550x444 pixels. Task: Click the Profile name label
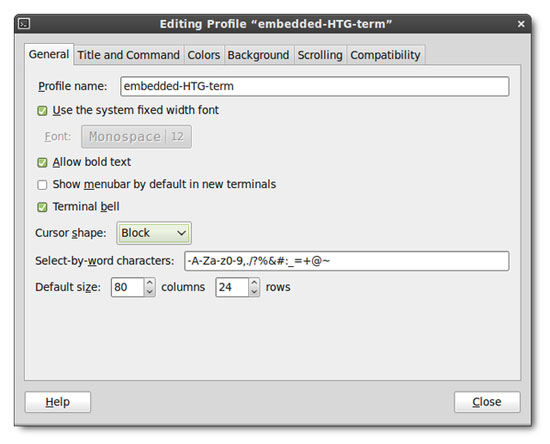click(x=73, y=86)
